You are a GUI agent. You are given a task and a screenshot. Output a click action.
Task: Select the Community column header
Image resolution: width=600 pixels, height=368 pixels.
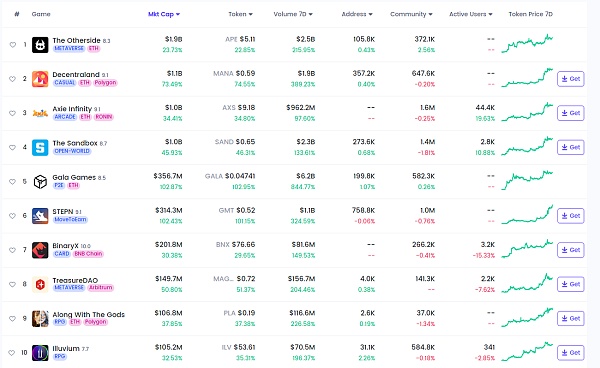(x=411, y=14)
